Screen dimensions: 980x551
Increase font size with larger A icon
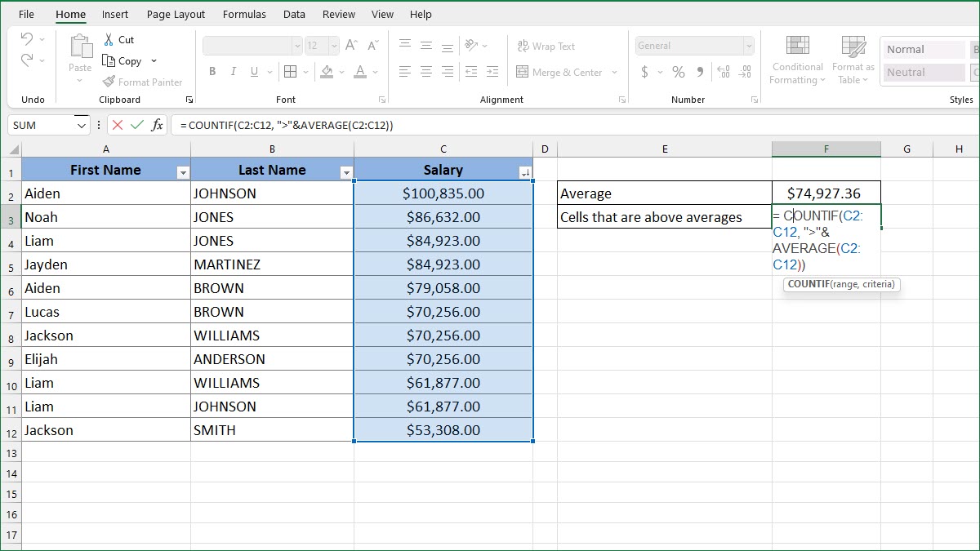point(352,46)
